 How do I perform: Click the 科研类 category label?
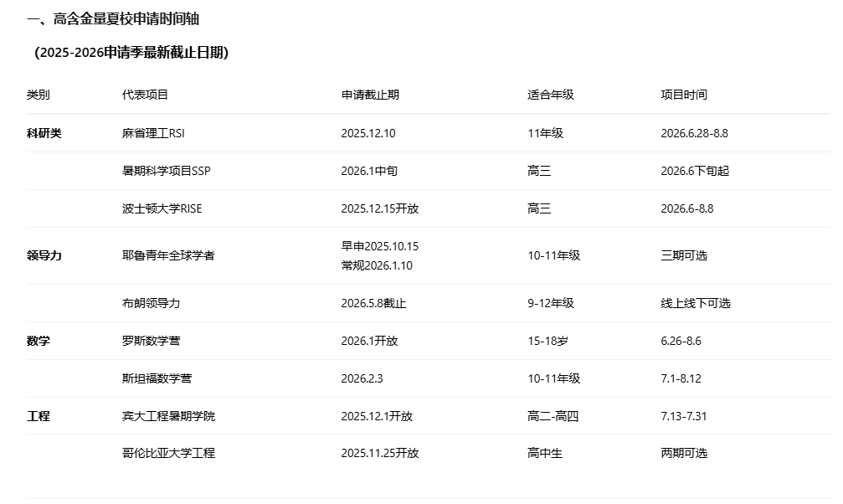(x=44, y=133)
